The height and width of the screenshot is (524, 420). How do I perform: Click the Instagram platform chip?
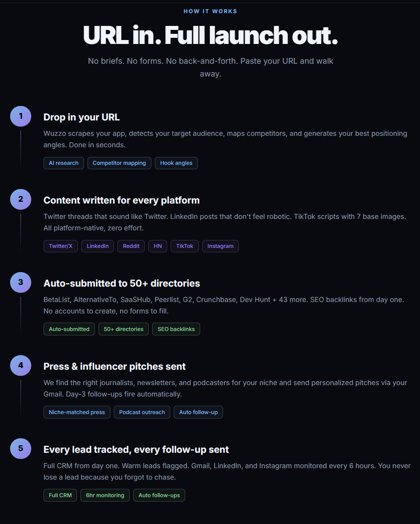220,246
